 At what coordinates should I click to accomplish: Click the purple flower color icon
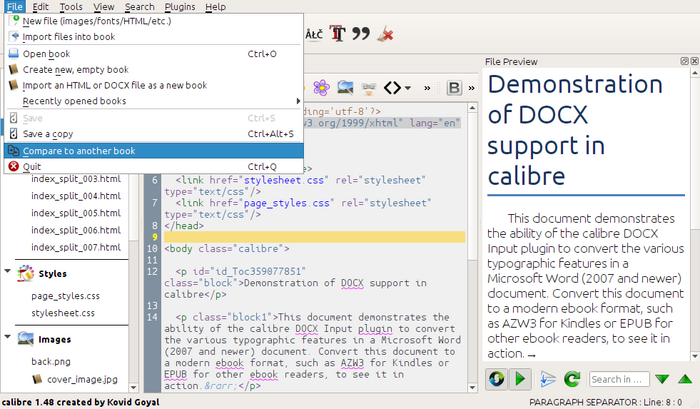coord(323,87)
